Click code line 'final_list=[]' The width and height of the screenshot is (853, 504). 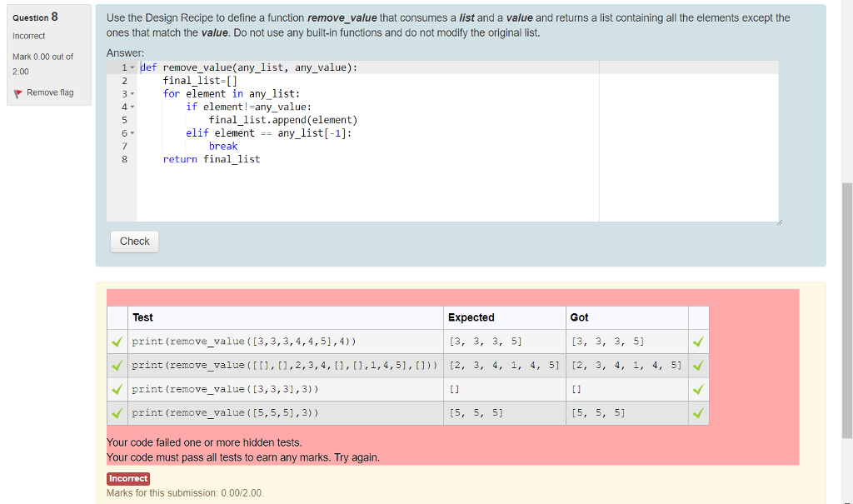[x=200, y=81]
